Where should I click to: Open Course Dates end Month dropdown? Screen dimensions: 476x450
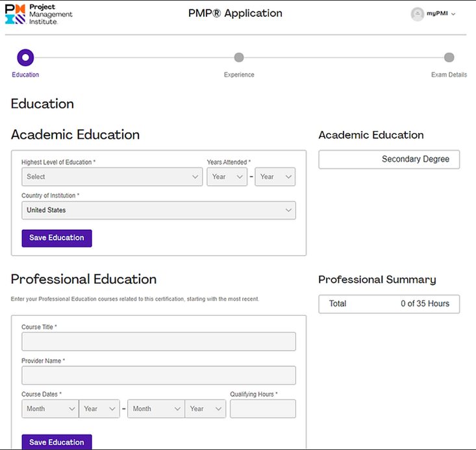click(x=156, y=408)
